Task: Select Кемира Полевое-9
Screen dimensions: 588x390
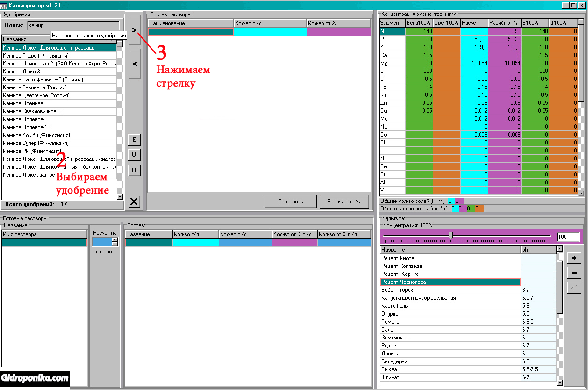Action: (59, 119)
